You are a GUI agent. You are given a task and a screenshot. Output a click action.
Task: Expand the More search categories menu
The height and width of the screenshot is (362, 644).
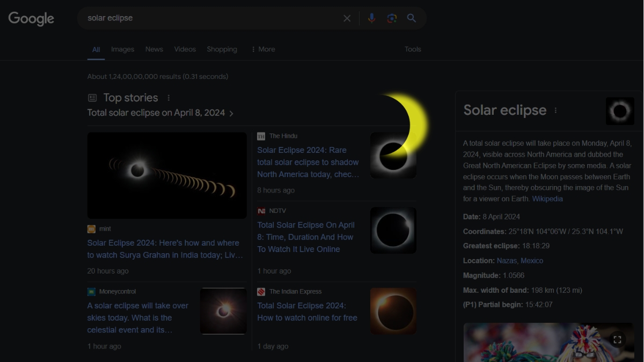(x=263, y=49)
